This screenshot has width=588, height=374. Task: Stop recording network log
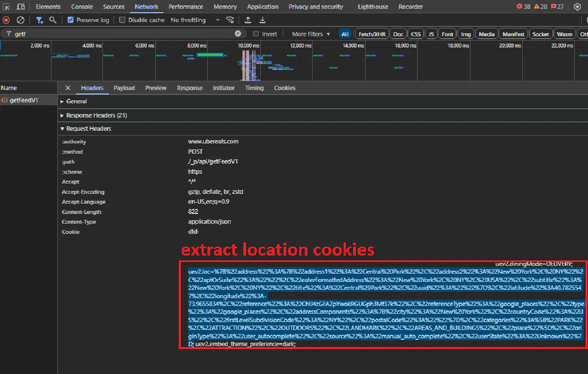(x=6, y=20)
